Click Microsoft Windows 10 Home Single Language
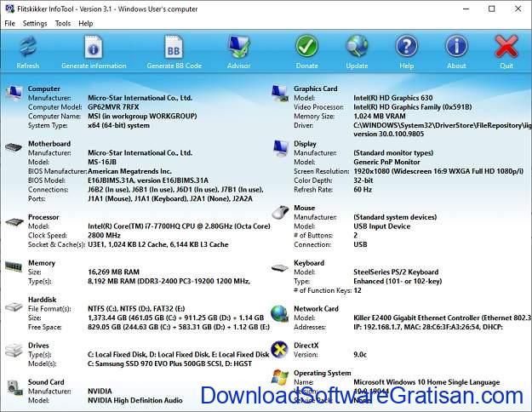532x412 pixels. coord(426,382)
